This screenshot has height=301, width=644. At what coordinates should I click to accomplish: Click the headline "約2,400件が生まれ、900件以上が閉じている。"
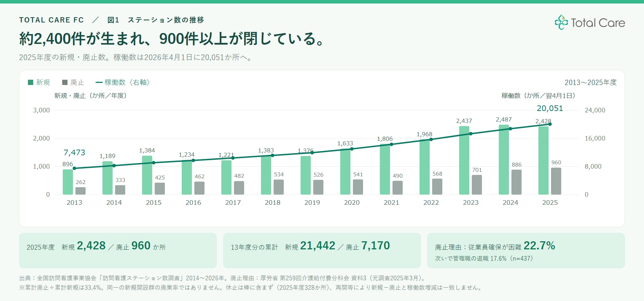click(172, 39)
